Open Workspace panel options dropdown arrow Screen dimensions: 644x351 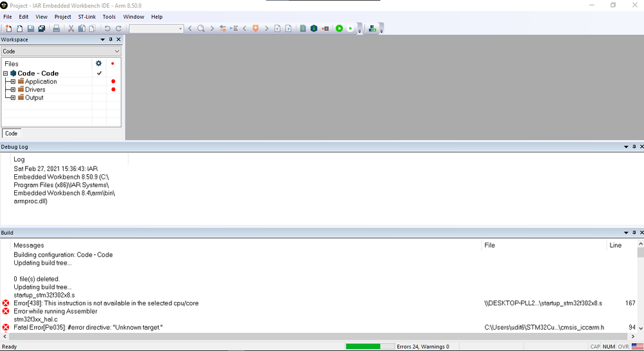click(x=102, y=39)
